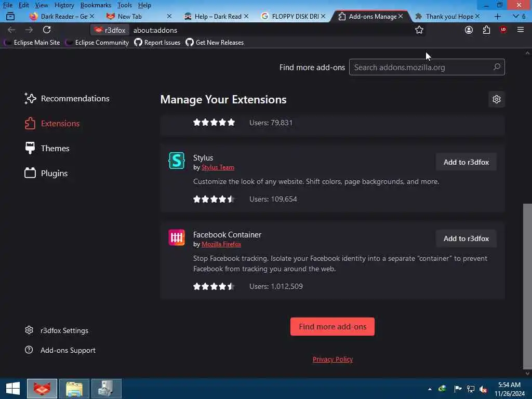
Task: Open r3dfox from the taskbar
Action: click(42, 389)
